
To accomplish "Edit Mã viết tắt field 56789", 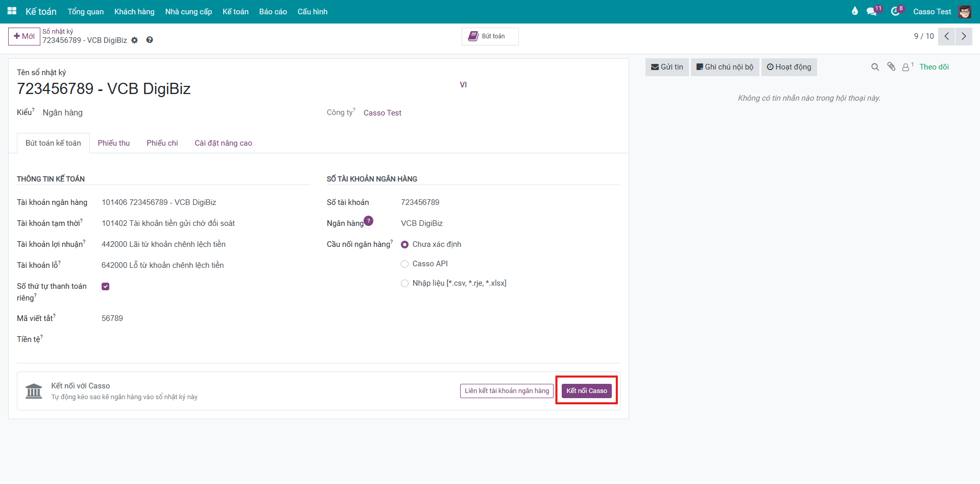I will [x=112, y=318].
